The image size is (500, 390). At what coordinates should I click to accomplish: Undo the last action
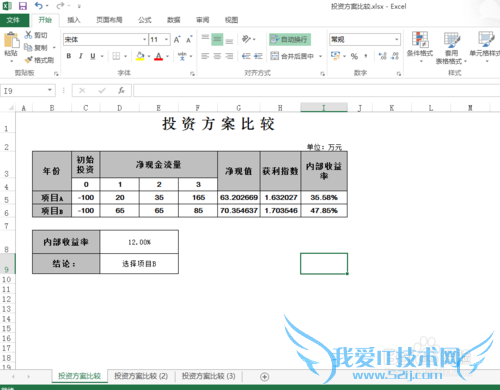(39, 6)
